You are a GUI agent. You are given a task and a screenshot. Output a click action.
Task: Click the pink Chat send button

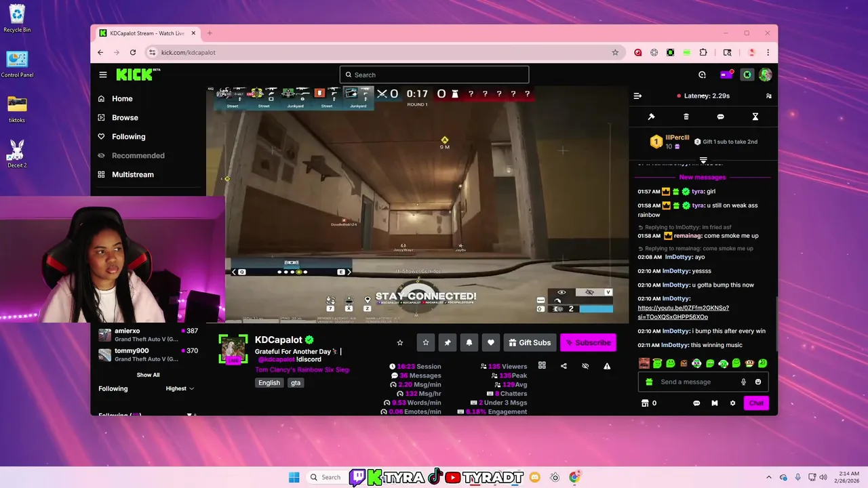756,403
